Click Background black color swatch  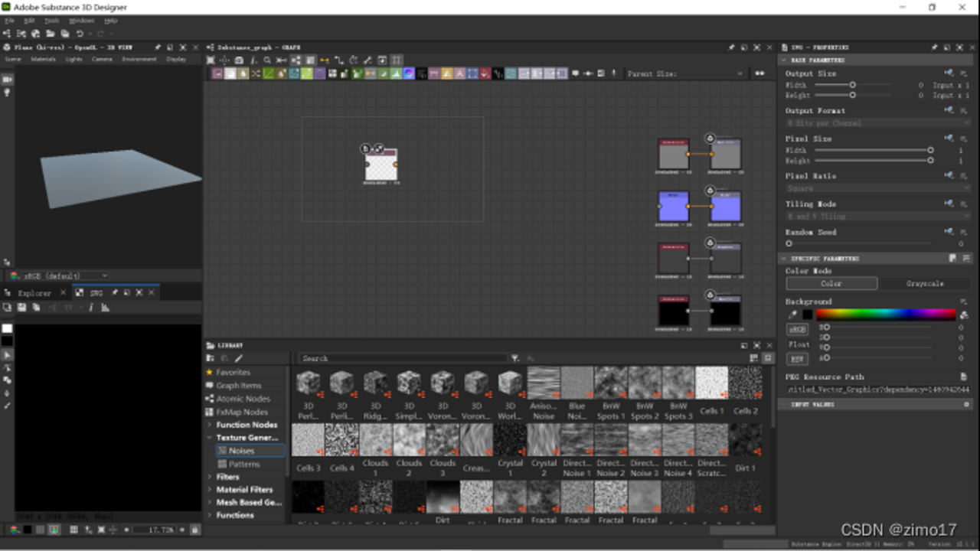pyautogui.click(x=807, y=314)
